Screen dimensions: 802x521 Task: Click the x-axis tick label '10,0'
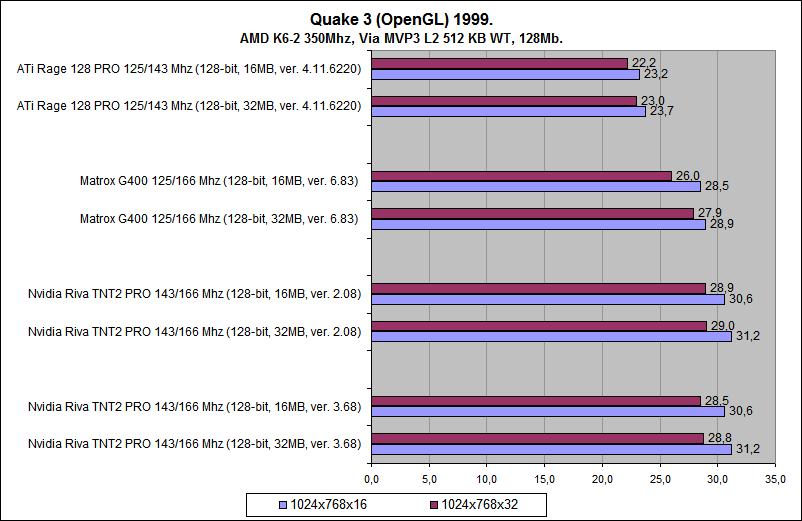click(x=487, y=480)
